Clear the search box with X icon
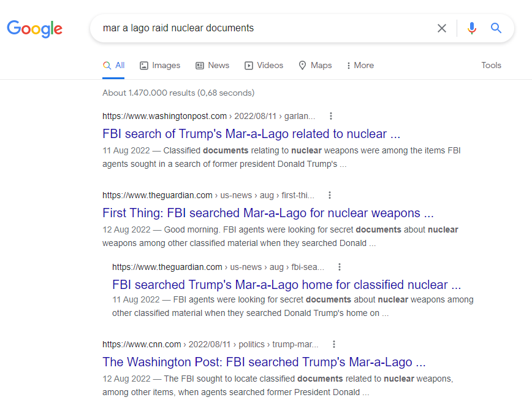The image size is (532, 408). point(441,28)
